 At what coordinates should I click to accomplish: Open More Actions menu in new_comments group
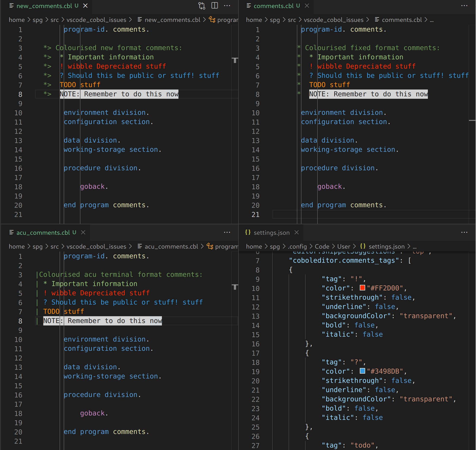click(x=227, y=6)
